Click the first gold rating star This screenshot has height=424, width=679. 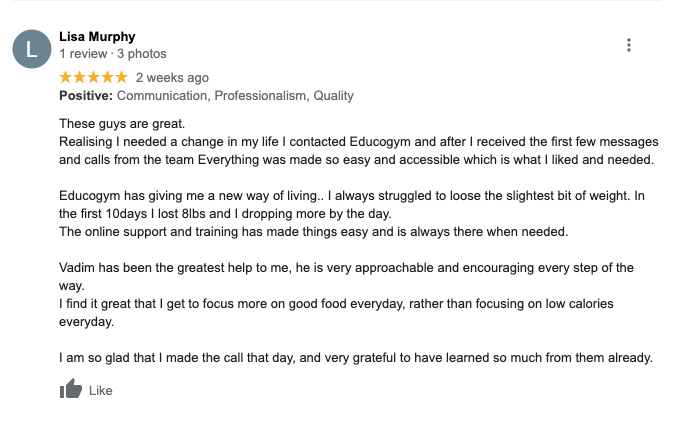tap(66, 78)
